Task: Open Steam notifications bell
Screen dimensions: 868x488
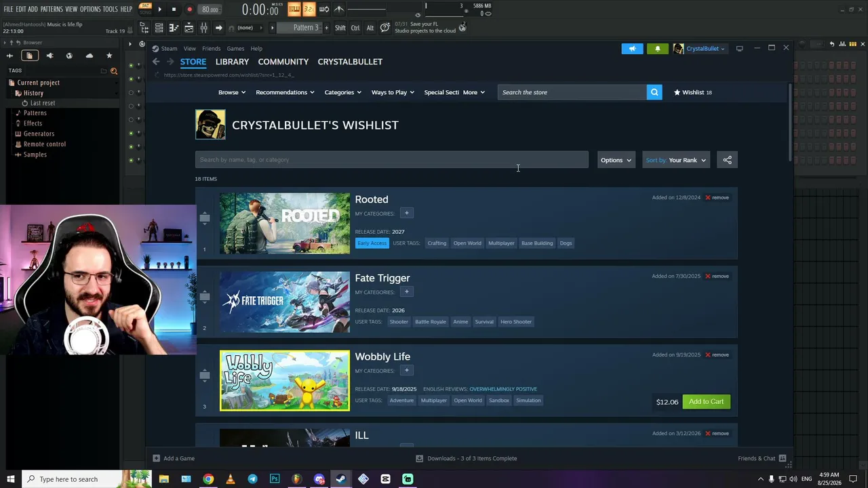Action: (657, 49)
